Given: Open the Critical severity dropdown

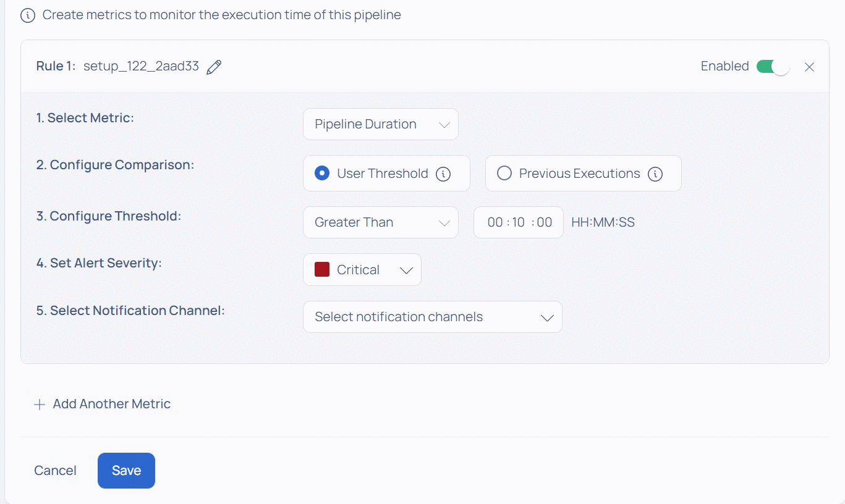Looking at the screenshot, I should [362, 270].
